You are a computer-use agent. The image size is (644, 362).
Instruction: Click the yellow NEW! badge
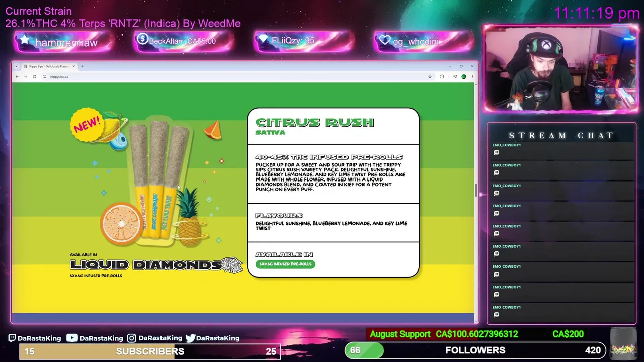[87, 124]
